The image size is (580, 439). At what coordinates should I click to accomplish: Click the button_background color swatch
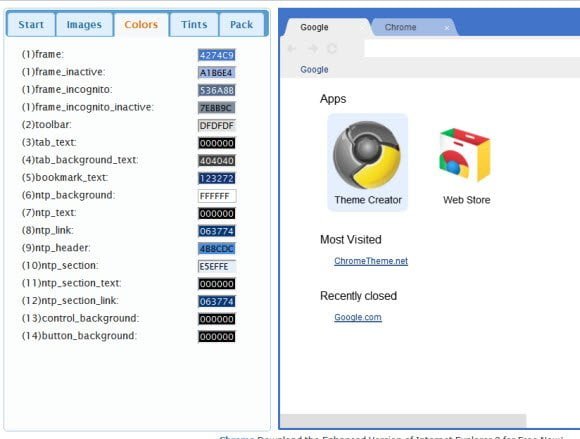pyautogui.click(x=217, y=337)
